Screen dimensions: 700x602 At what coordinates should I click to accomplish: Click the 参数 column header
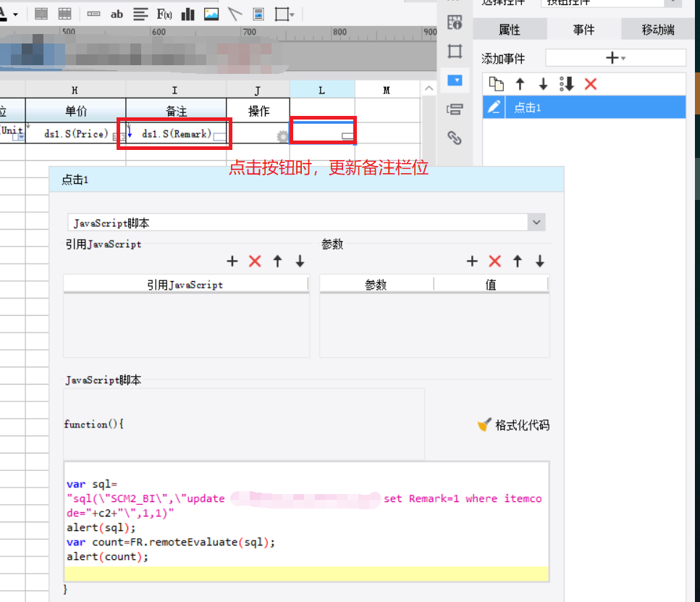point(376,284)
